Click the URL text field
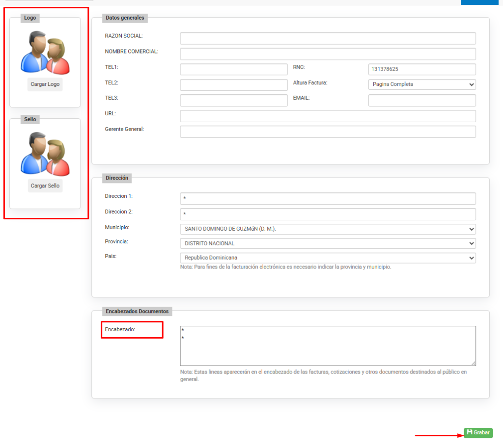Screen dimensions: 503x448 (328, 116)
